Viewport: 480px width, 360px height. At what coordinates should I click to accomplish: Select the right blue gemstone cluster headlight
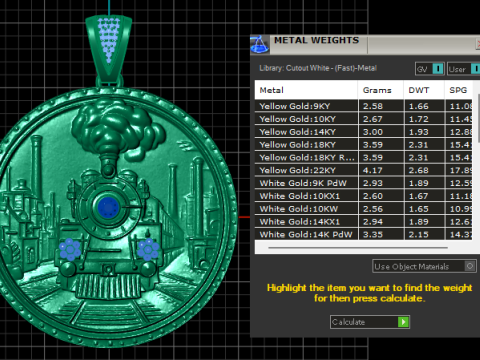click(x=148, y=249)
